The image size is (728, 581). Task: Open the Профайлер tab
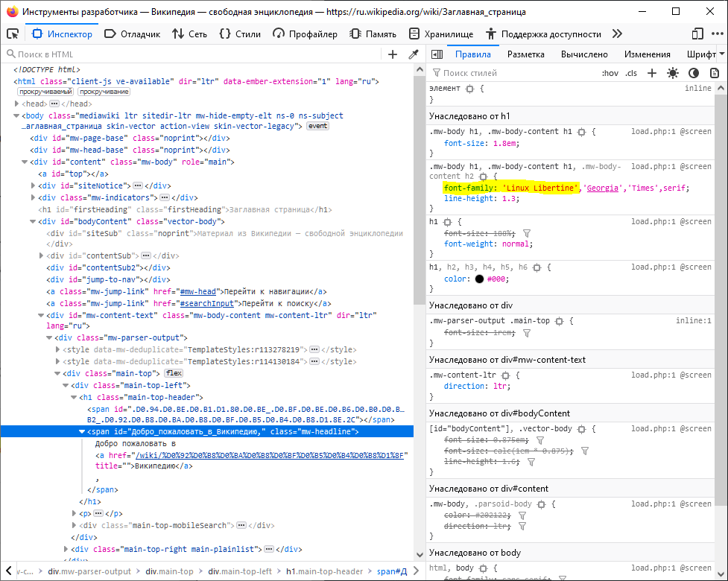point(305,34)
